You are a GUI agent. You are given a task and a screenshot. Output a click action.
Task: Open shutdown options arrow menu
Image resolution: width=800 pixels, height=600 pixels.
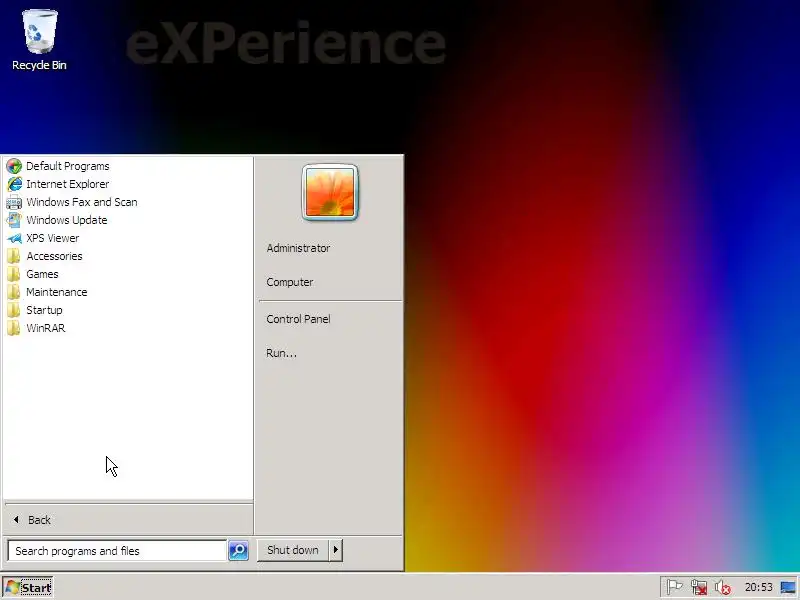point(336,550)
